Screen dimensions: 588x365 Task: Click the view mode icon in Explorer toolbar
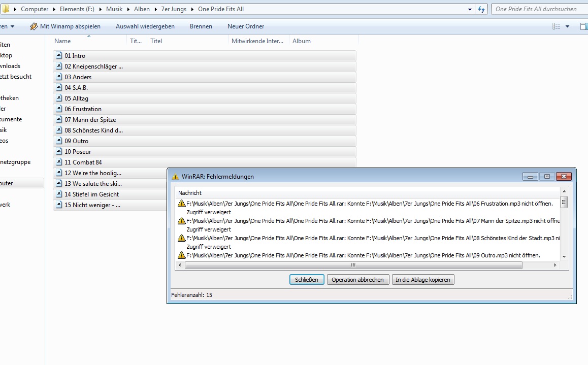(x=557, y=26)
